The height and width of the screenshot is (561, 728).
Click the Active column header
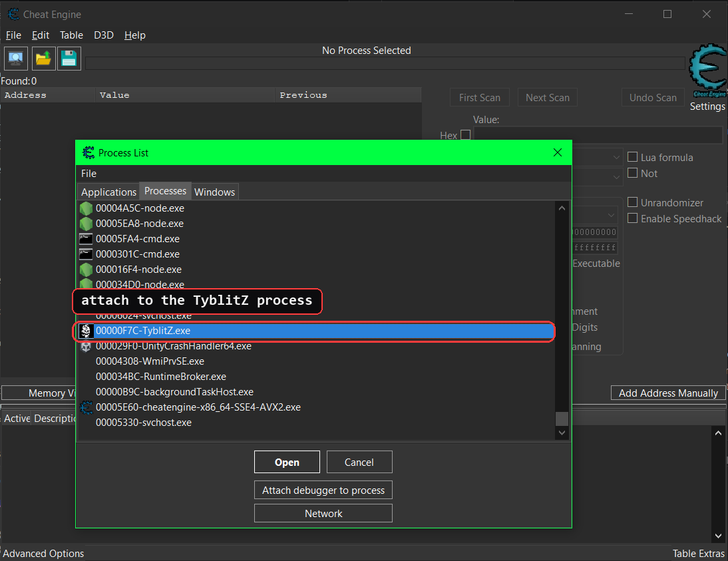17,419
